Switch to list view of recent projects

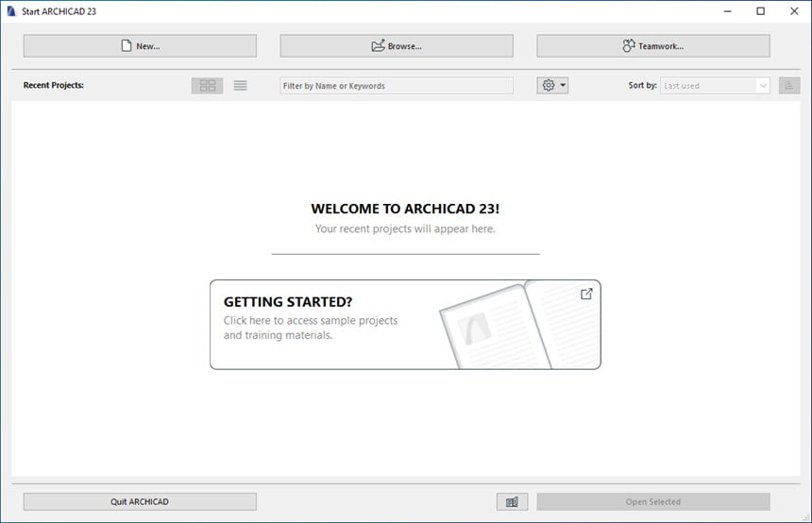(240, 86)
